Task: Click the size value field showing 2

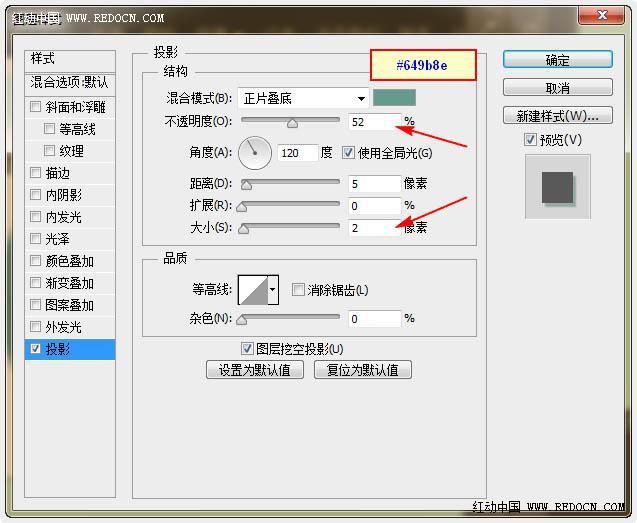Action: click(x=375, y=228)
